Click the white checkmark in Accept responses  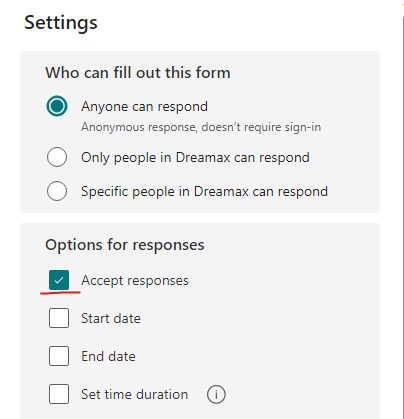[x=59, y=280]
